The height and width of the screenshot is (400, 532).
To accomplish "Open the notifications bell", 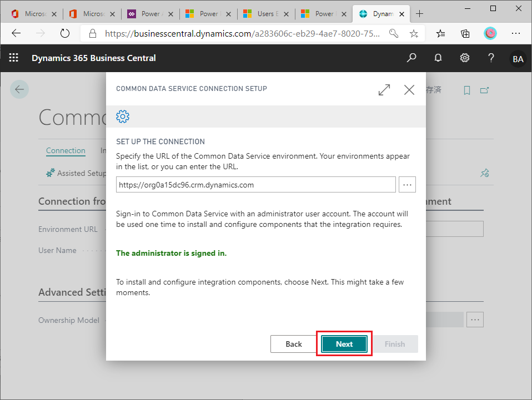I will [x=438, y=58].
